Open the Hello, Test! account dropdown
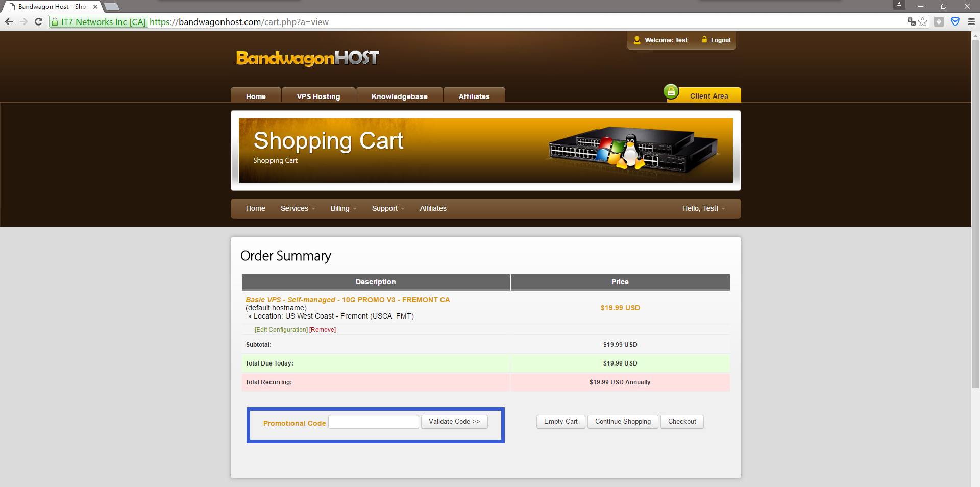Screen dimensions: 980x487 [x=703, y=208]
